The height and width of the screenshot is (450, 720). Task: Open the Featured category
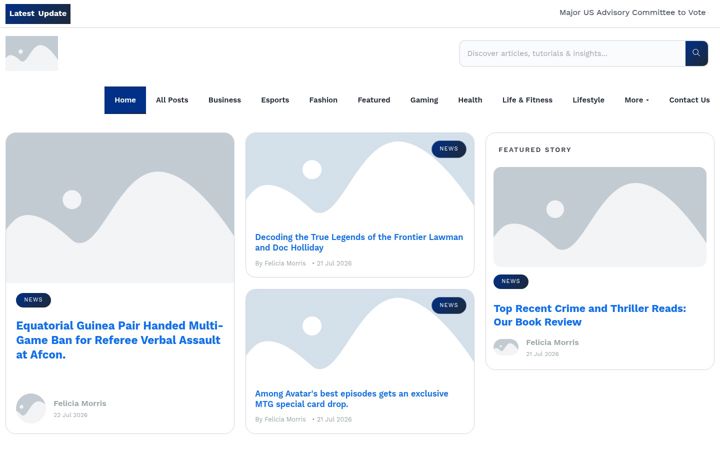tap(374, 100)
